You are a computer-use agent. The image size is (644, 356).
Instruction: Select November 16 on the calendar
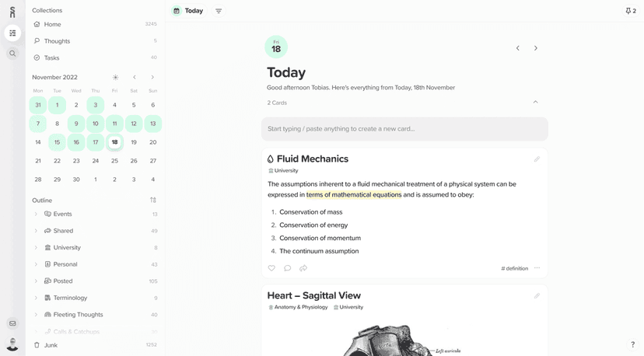76,142
